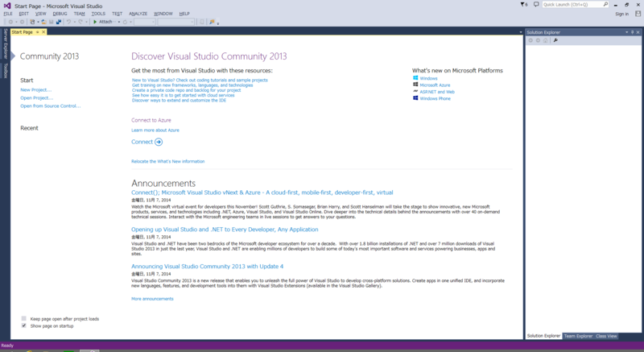Open the HELP menu

pos(184,14)
